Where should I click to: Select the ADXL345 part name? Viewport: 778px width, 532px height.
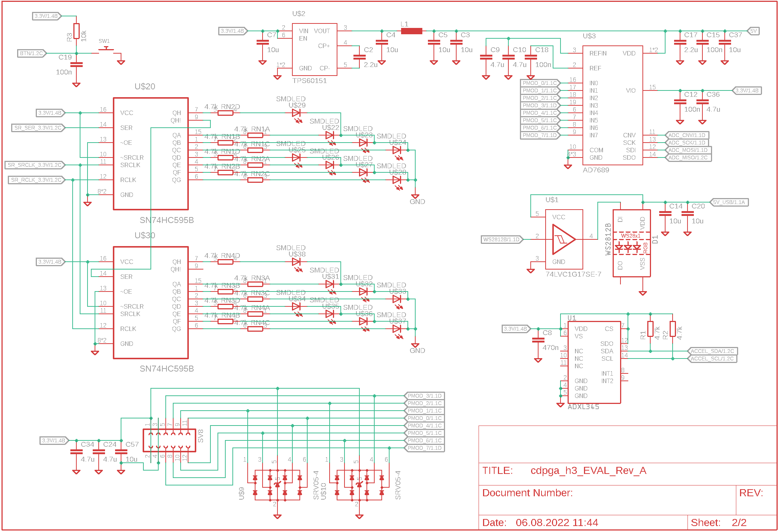tap(583, 407)
